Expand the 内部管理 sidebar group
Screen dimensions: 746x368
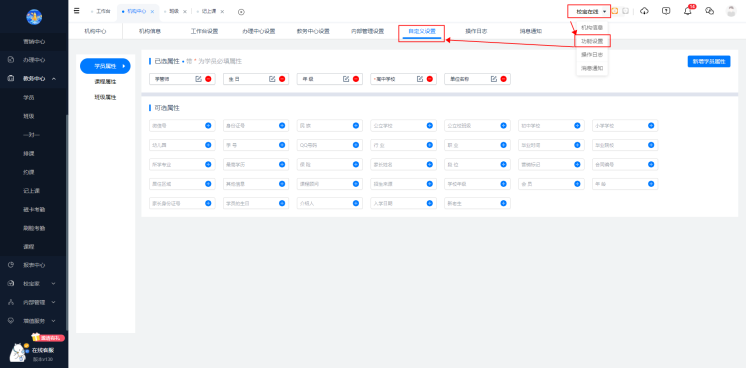53,302
